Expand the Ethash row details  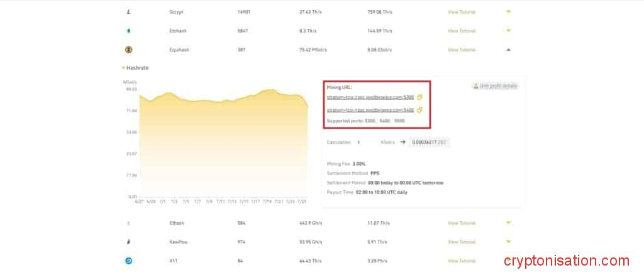point(508,223)
